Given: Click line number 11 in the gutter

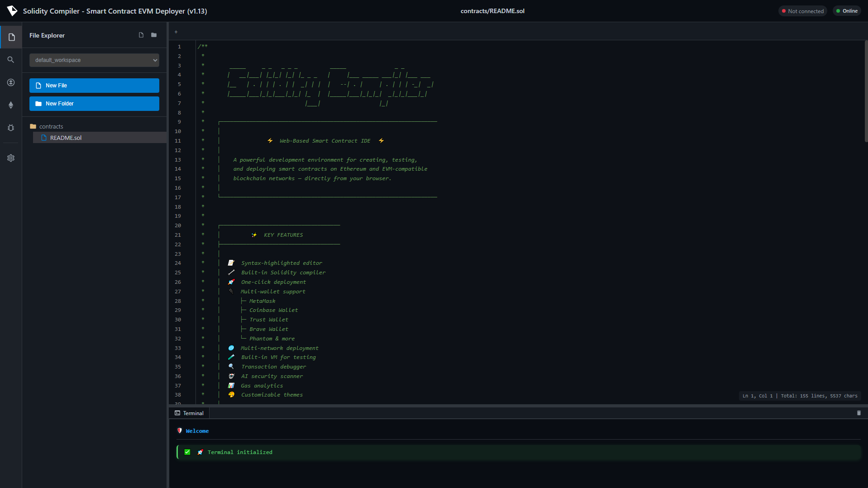Looking at the screenshot, I should 178,141.
